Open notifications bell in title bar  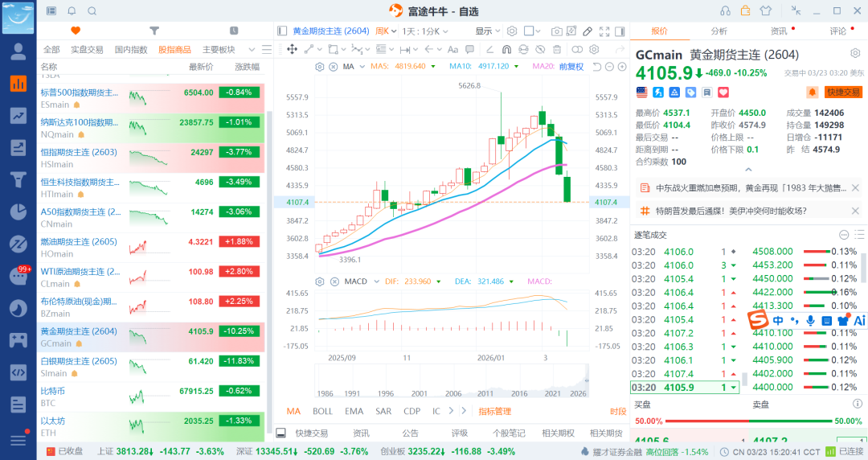pyautogui.click(x=72, y=11)
